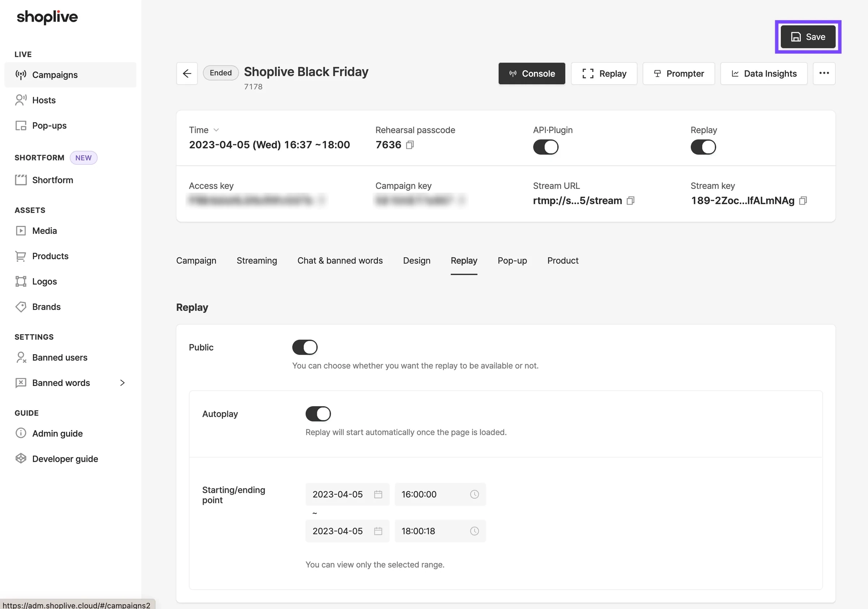Open Products in the sidebar
The height and width of the screenshot is (609, 868).
(x=70, y=256)
